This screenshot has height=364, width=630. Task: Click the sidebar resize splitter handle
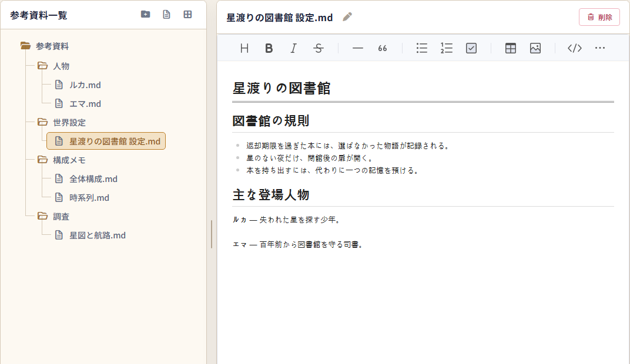pyautogui.click(x=212, y=234)
